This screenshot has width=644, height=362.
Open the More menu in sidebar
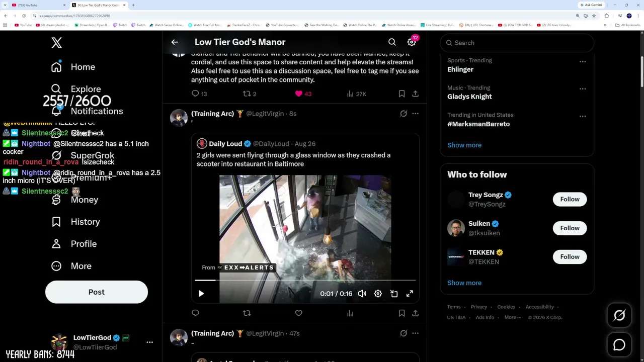(71, 266)
